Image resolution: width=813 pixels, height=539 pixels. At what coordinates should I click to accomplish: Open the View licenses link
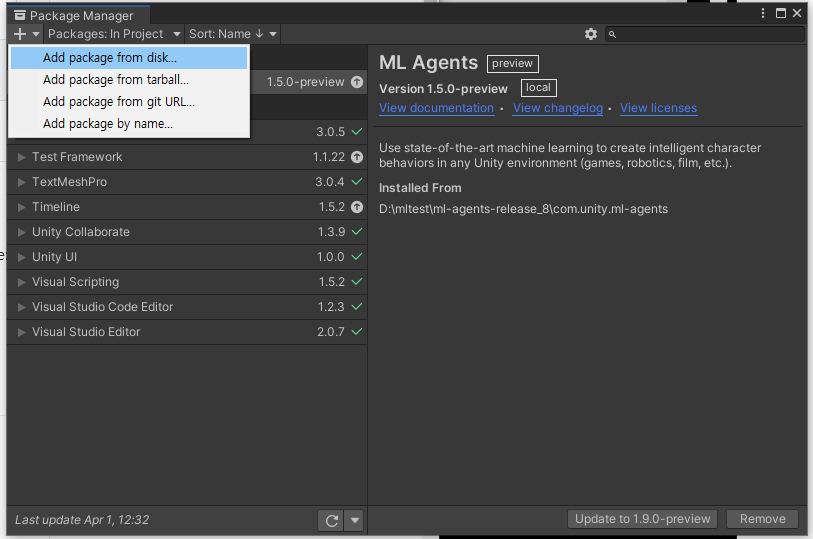(x=658, y=108)
